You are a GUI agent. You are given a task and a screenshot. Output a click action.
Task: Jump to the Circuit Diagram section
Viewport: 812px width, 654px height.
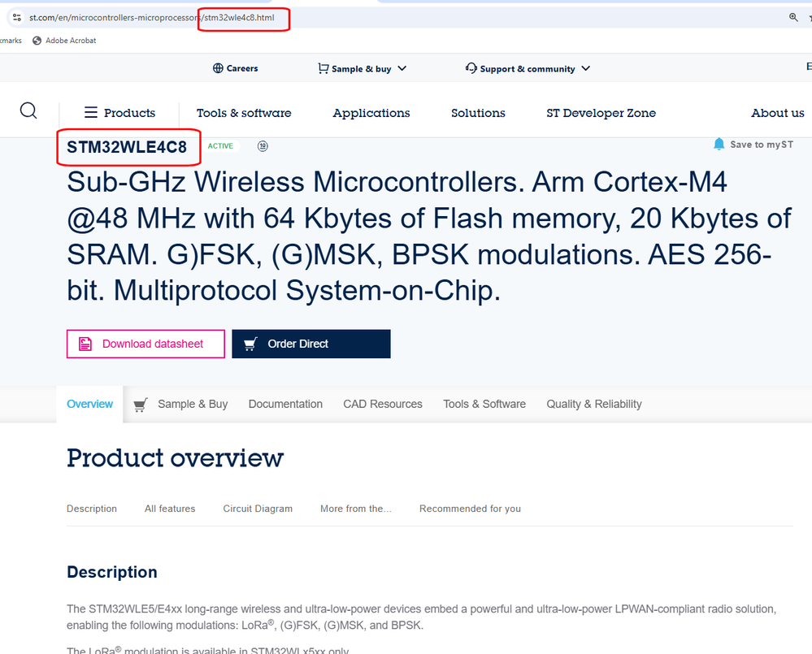click(x=258, y=509)
